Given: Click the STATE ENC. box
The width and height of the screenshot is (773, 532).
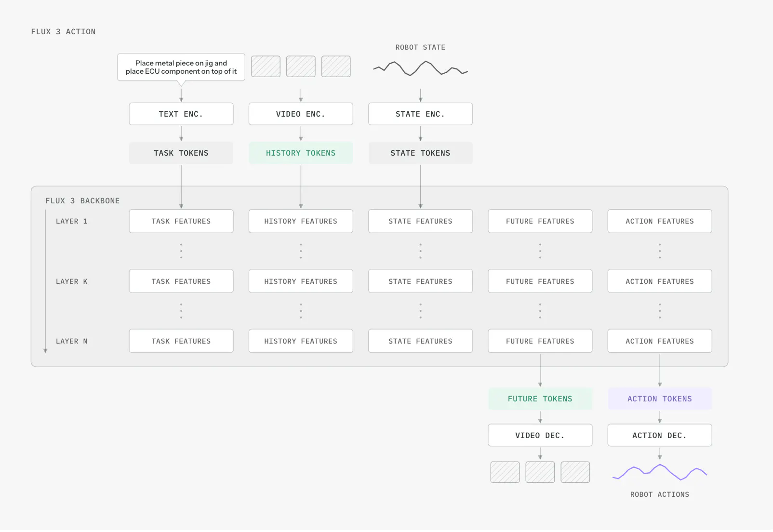Looking at the screenshot, I should coord(420,114).
